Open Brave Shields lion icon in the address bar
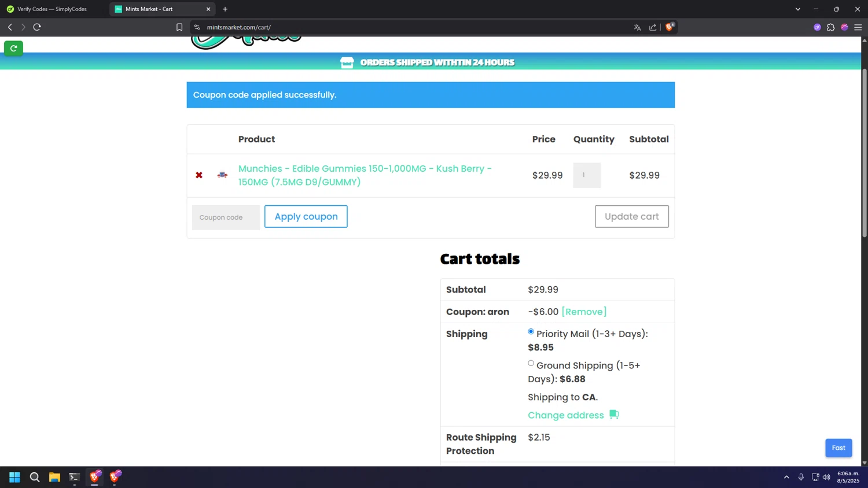The width and height of the screenshot is (868, 488). pyautogui.click(x=670, y=27)
